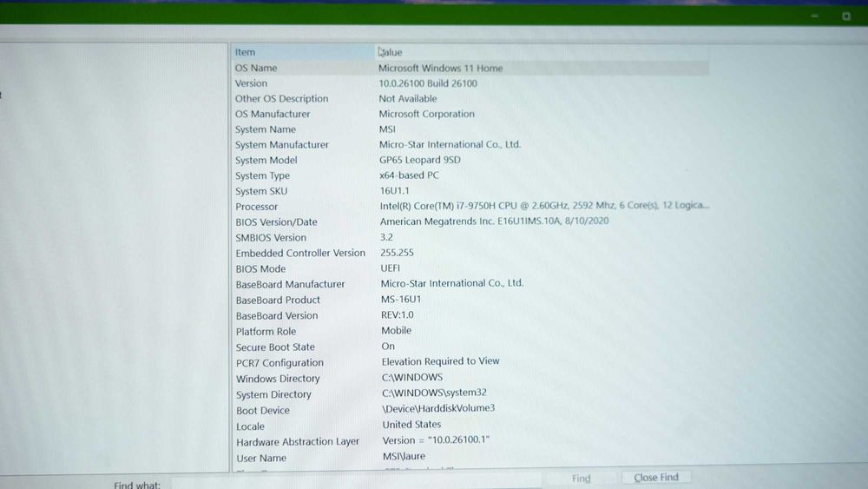Select the SMBIOS Version row
Screen dimensions: 868x489
(x=271, y=238)
